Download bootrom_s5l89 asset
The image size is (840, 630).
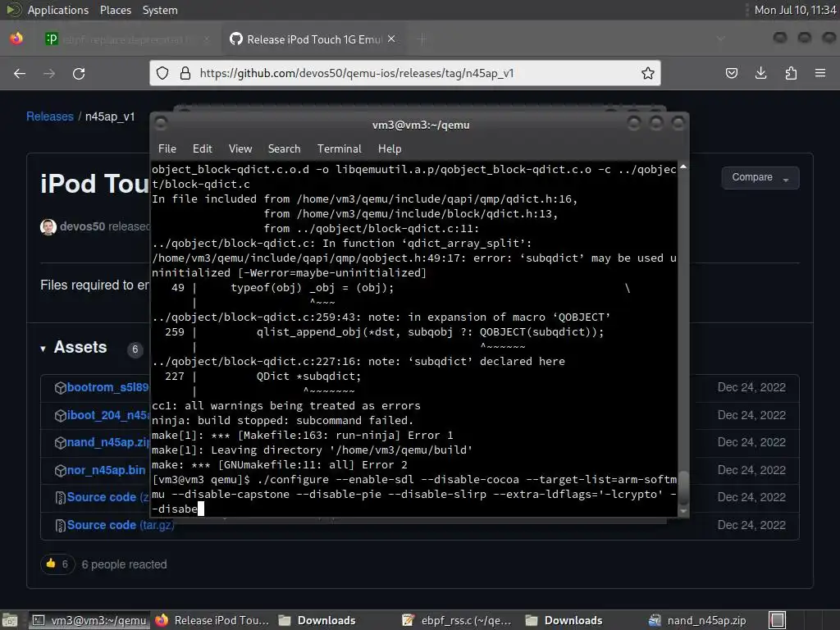[107, 387]
